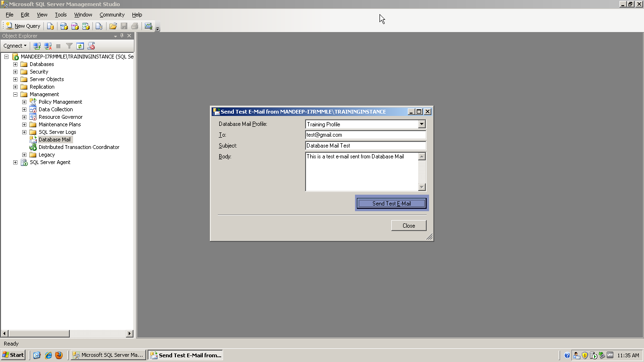Click the New Query toolbar button

[x=23, y=26]
